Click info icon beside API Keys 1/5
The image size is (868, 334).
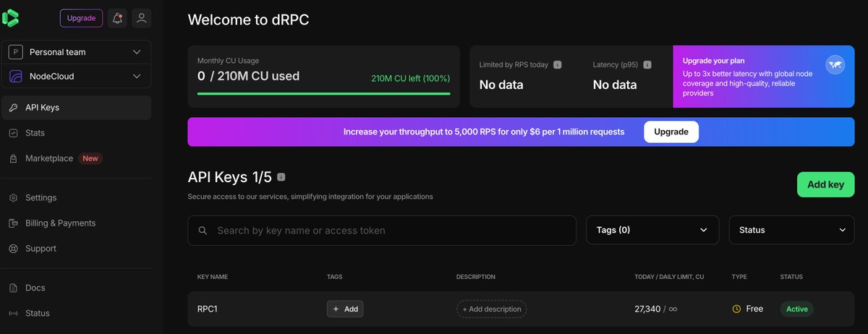(x=281, y=177)
